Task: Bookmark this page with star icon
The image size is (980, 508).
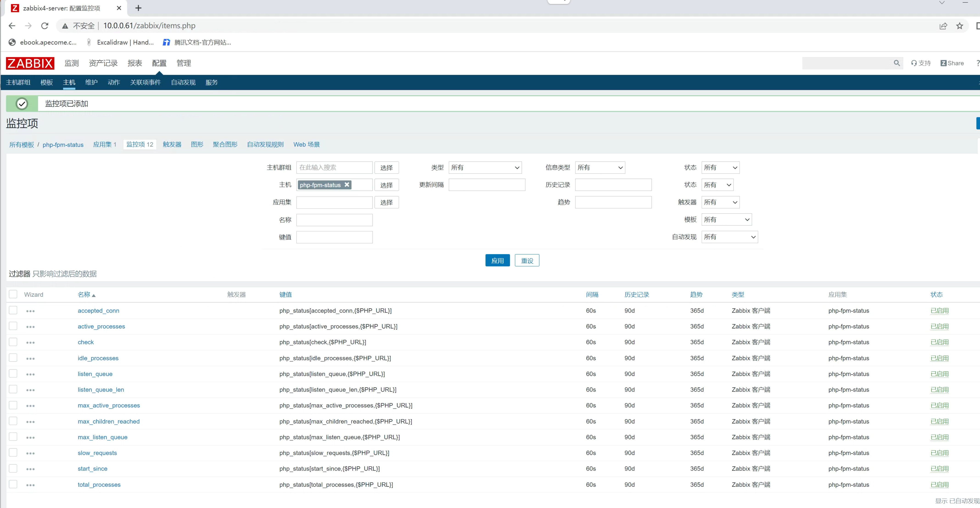Action: coord(959,26)
